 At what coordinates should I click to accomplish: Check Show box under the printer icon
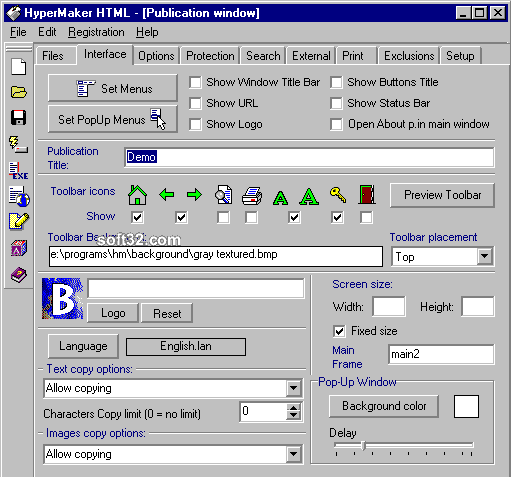click(x=251, y=218)
